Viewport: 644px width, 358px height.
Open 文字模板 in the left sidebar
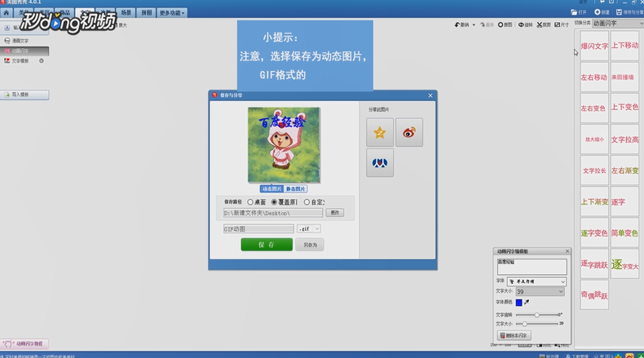(20, 61)
